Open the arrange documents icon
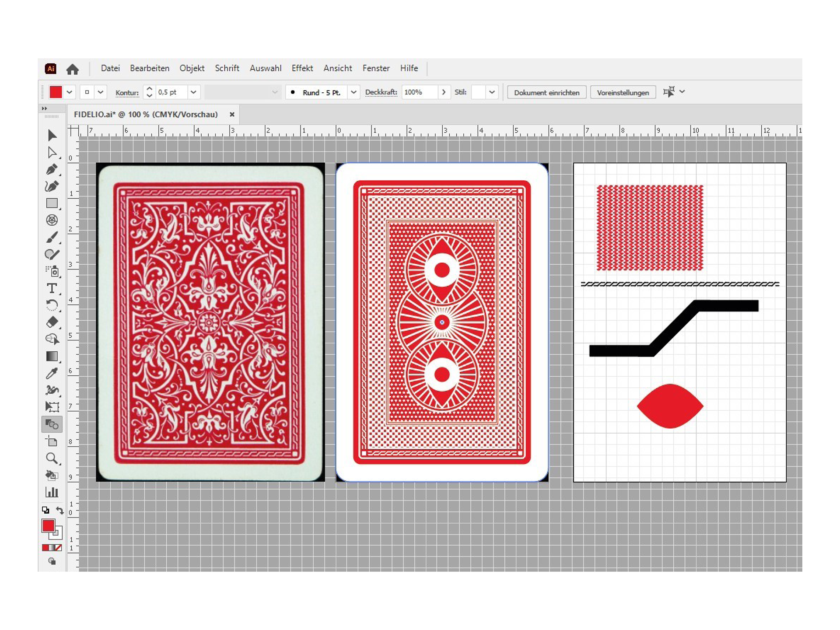Image resolution: width=840 pixels, height=630 pixels. click(x=668, y=92)
